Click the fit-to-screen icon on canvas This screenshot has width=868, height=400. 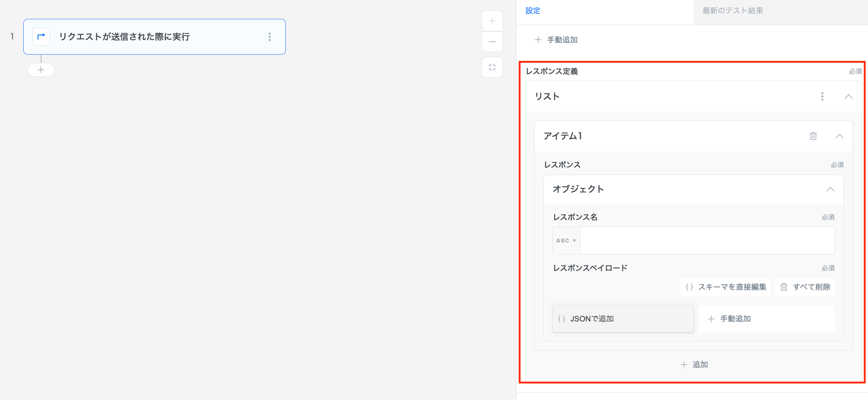[492, 67]
